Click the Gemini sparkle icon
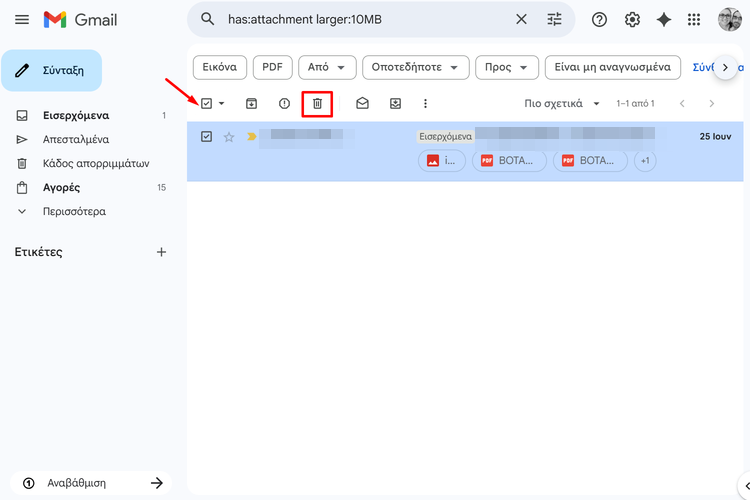750x500 pixels. (x=663, y=20)
